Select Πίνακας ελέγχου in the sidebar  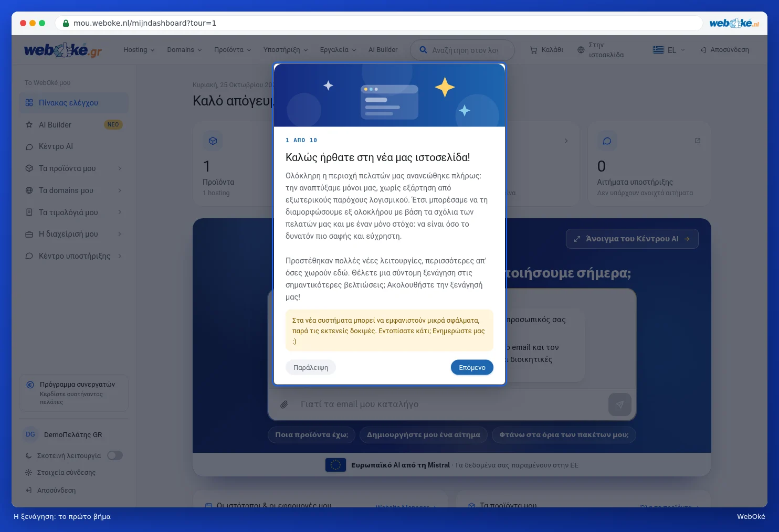(73, 103)
